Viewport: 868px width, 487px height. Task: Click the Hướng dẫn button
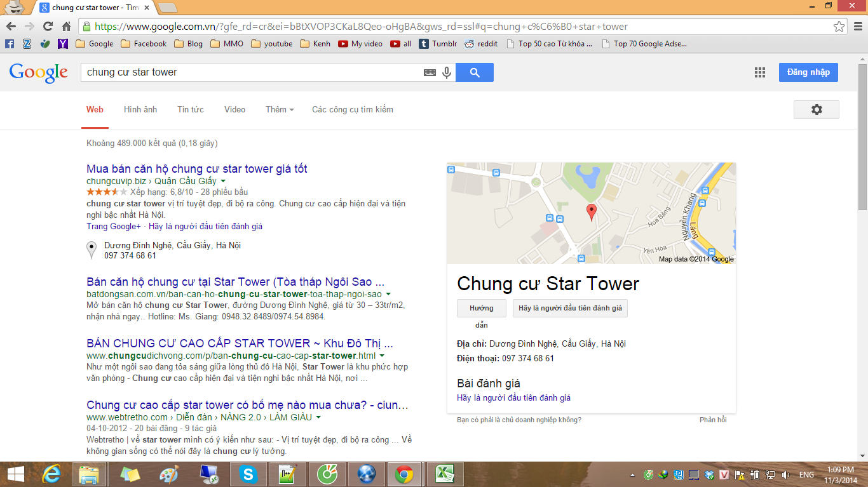click(x=481, y=309)
